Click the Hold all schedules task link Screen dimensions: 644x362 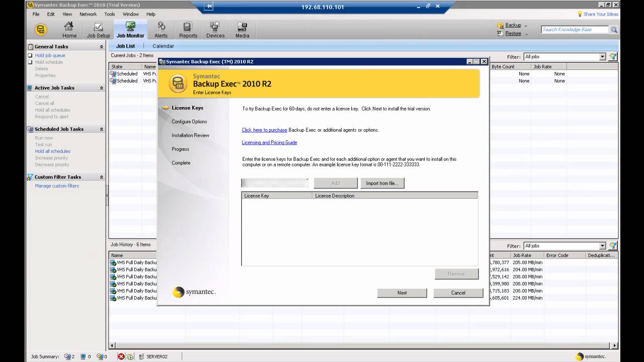(53, 151)
